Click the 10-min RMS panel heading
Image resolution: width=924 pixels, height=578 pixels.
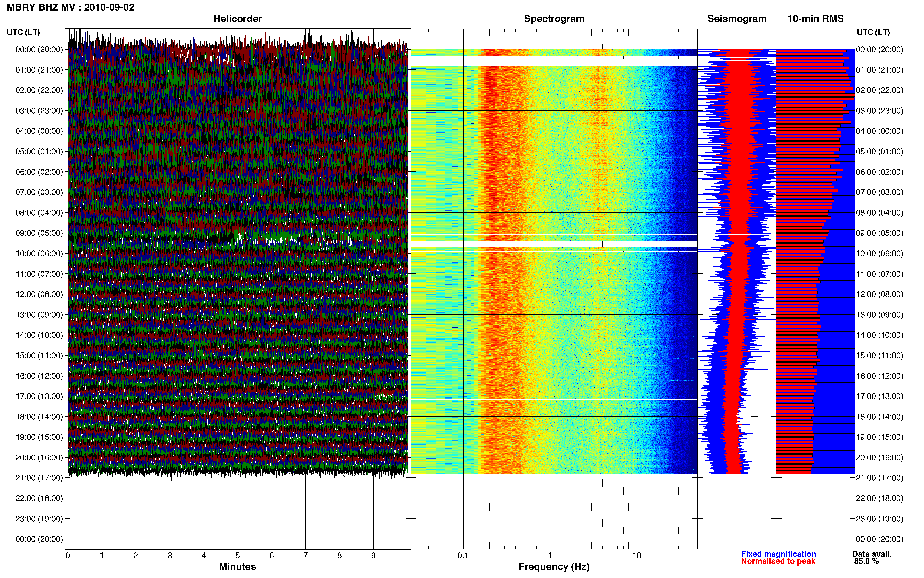[x=816, y=19]
